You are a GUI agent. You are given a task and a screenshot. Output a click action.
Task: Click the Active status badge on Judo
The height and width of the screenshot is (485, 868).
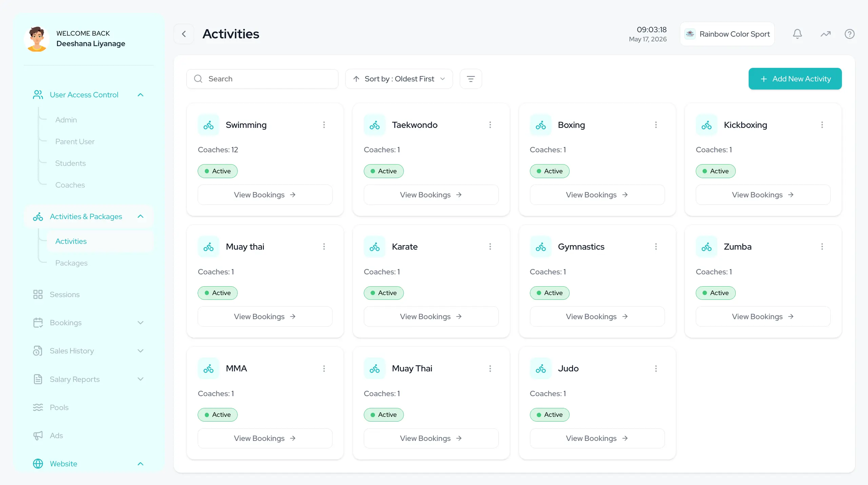pos(550,415)
